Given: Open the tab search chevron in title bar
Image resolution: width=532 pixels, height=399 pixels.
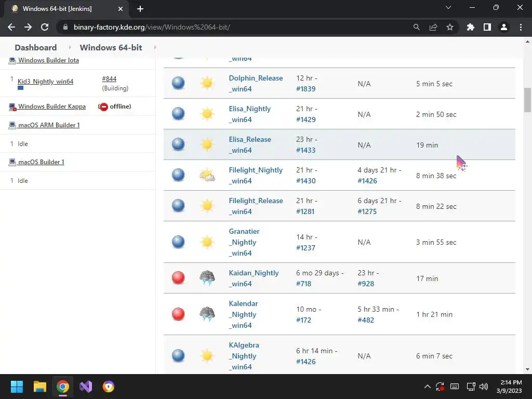Looking at the screenshot, I should 448,7.
